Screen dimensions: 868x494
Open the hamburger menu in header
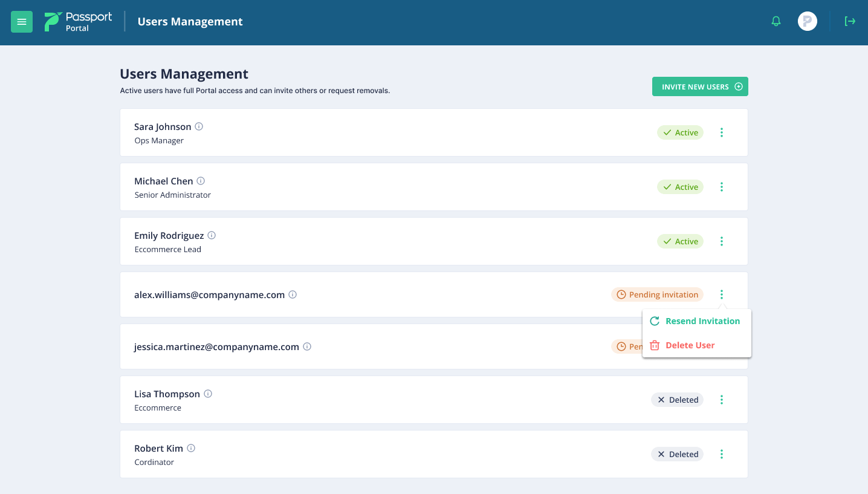pyautogui.click(x=22, y=22)
